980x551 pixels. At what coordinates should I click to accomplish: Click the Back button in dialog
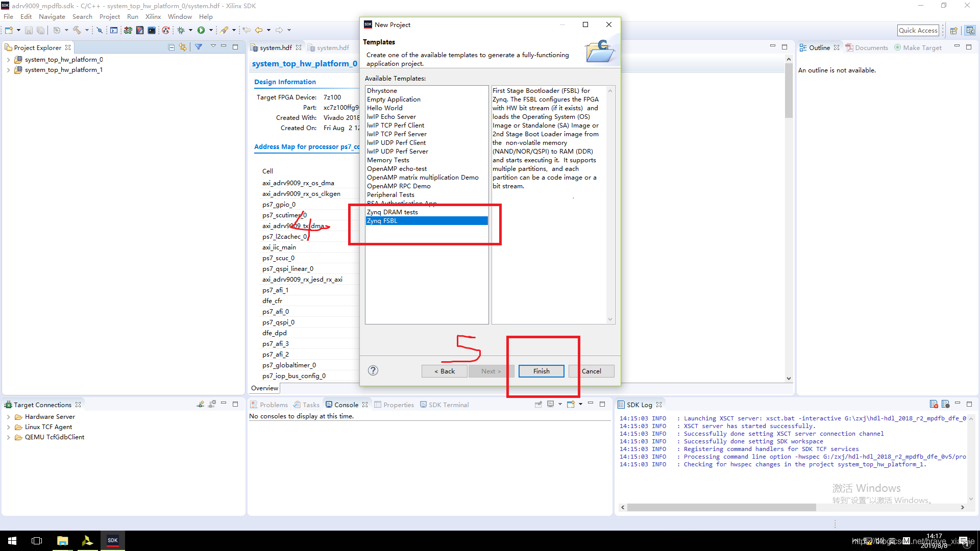[x=444, y=371]
